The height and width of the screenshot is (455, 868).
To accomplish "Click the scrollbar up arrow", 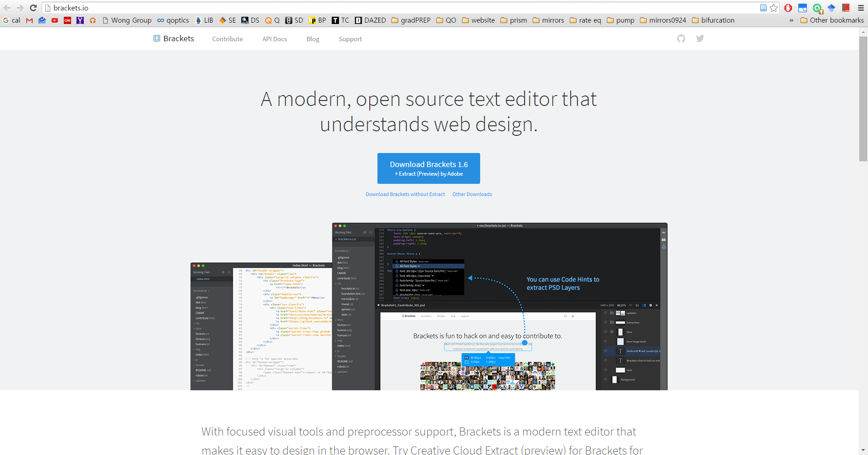I will pos(863,32).
